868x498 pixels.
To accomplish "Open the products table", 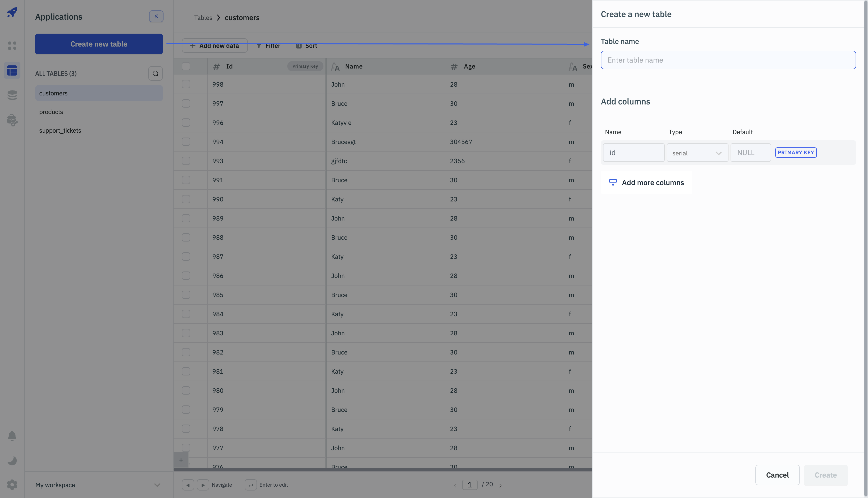I will 51,112.
